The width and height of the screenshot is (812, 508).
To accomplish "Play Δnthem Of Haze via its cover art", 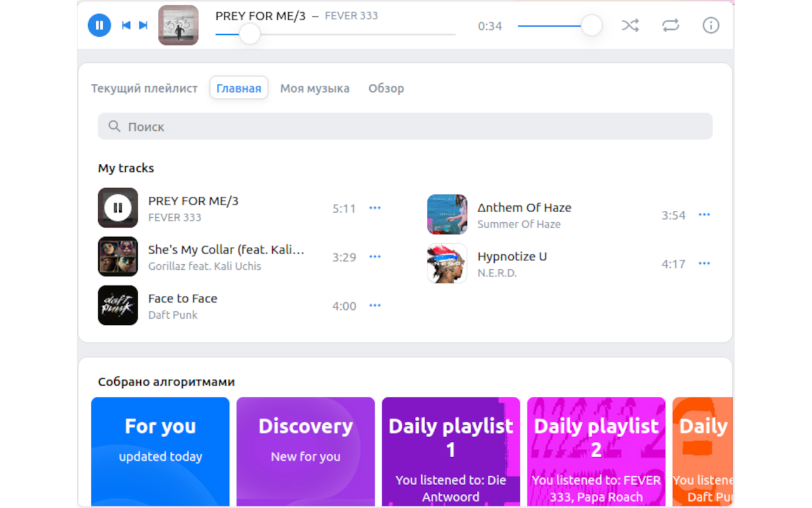I will [x=447, y=215].
